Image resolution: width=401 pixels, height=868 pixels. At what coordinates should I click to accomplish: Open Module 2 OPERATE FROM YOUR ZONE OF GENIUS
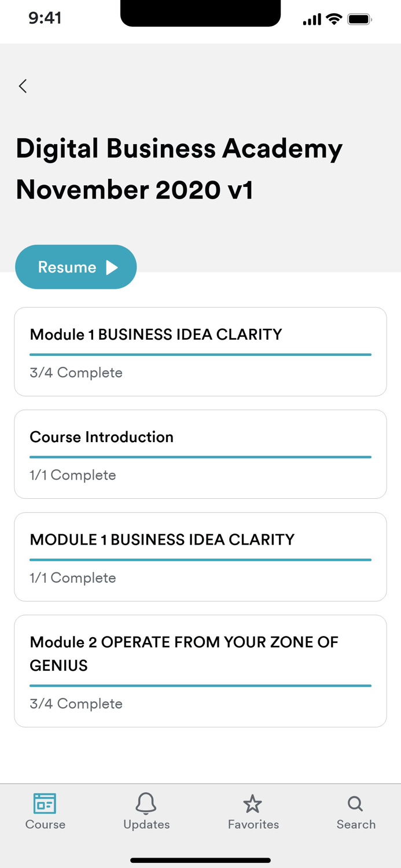(200, 671)
